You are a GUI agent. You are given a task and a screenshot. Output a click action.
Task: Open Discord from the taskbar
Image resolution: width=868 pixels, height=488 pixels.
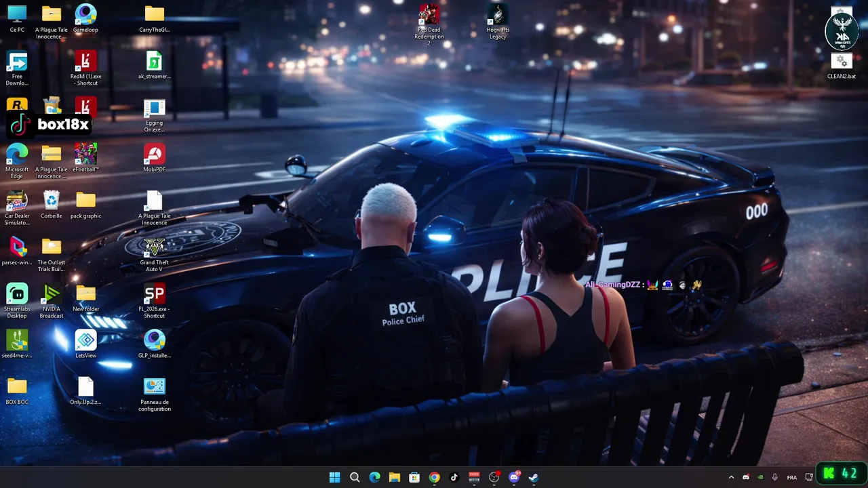(x=514, y=477)
